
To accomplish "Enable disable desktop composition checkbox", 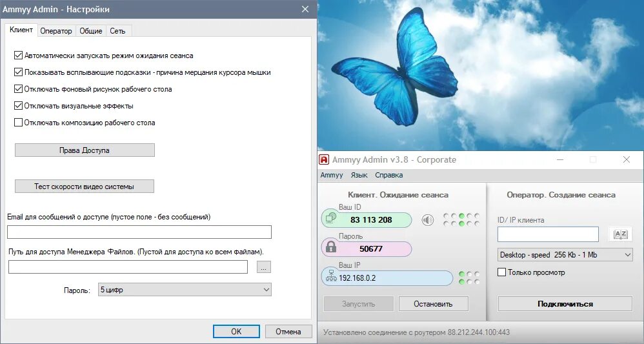I will (x=18, y=123).
